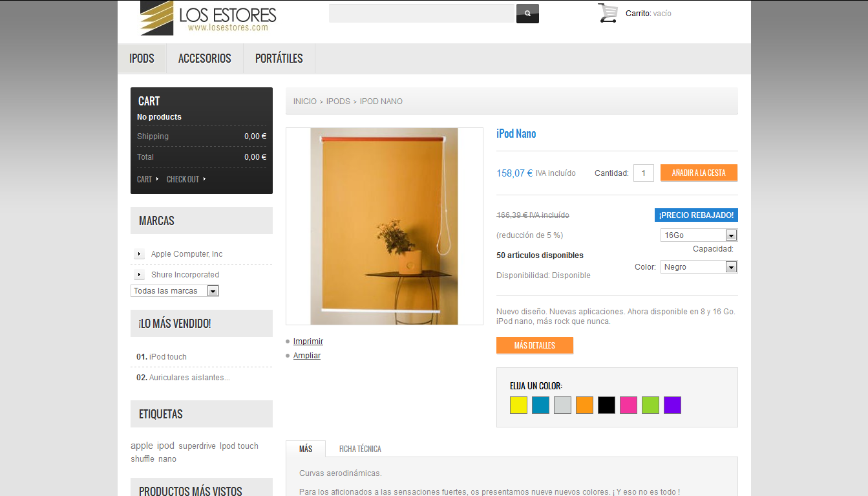Viewport: 868px width, 496px height.
Task: Select the grey color swatch
Action: click(562, 405)
